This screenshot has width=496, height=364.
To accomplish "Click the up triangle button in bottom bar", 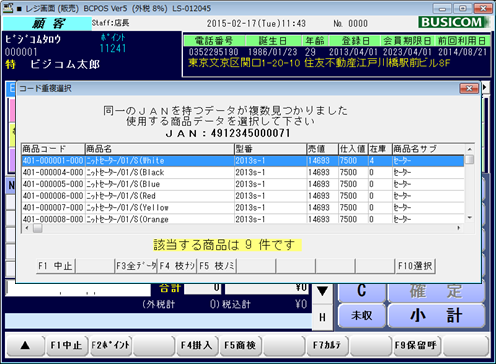I will coord(25,345).
